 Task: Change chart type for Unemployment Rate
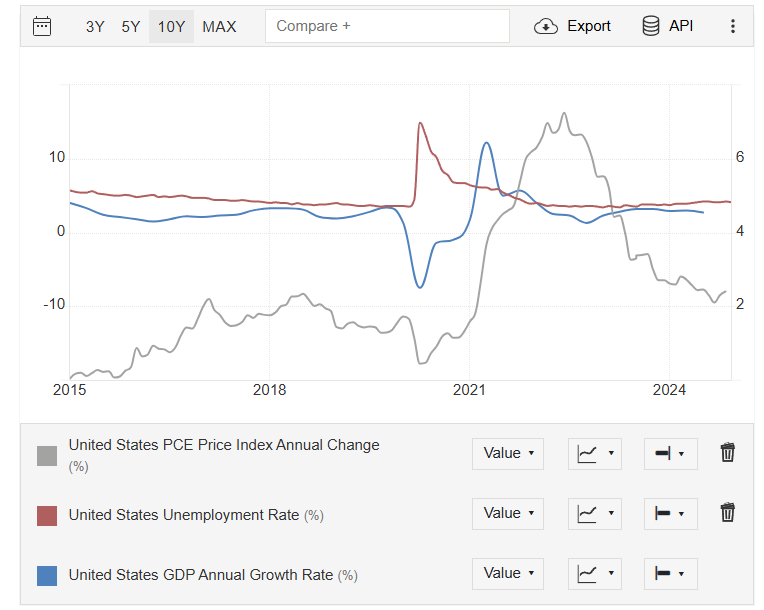(594, 514)
